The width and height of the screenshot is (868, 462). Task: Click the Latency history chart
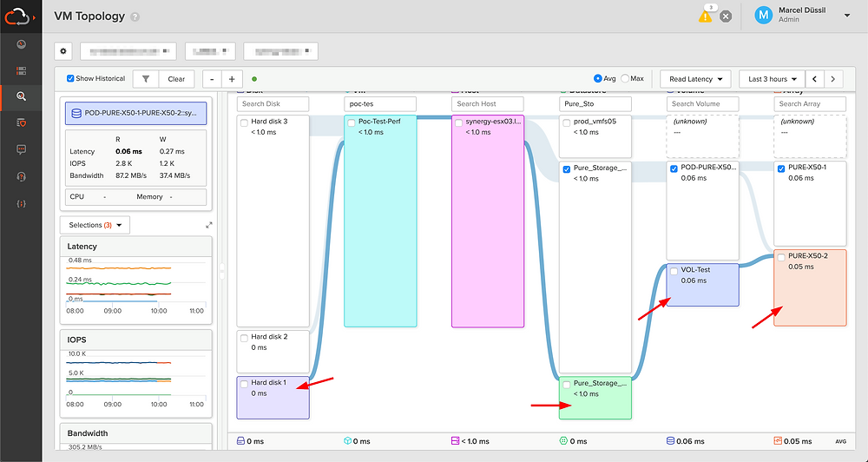coord(135,286)
